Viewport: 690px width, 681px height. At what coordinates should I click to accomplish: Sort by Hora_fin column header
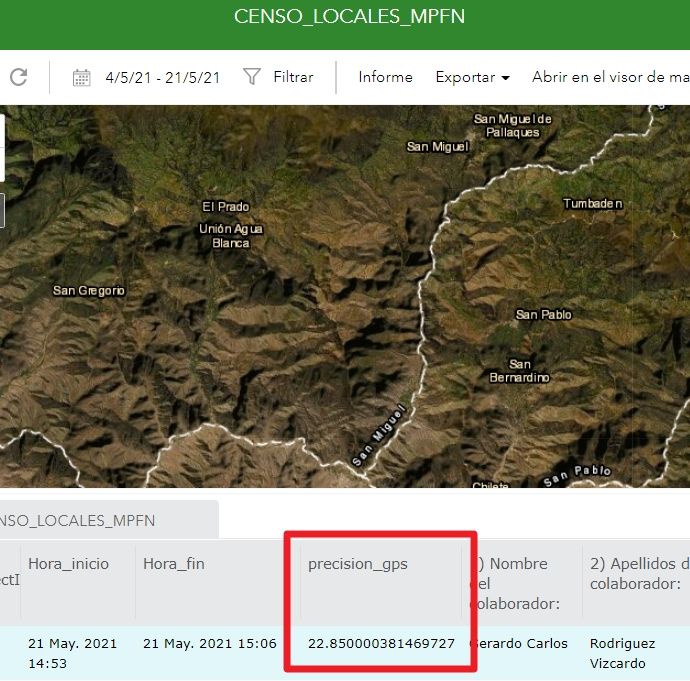[174, 564]
